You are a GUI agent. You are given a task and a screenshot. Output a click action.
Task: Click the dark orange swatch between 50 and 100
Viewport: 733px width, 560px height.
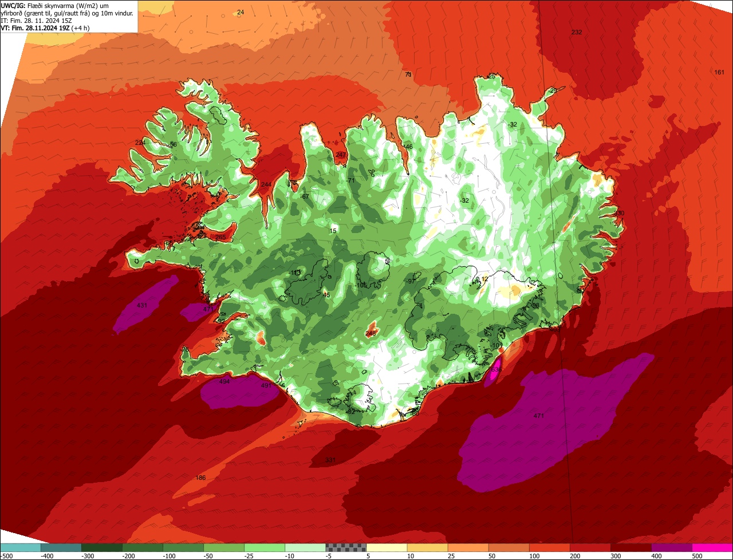[x=509, y=547]
